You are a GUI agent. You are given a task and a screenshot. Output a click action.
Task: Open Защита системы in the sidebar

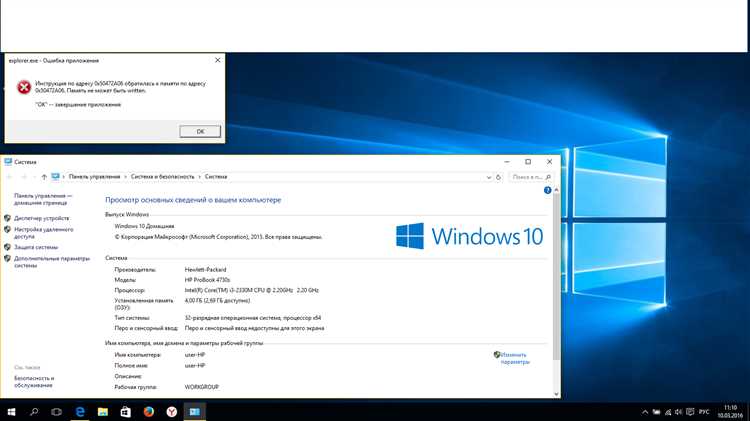pyautogui.click(x=36, y=246)
